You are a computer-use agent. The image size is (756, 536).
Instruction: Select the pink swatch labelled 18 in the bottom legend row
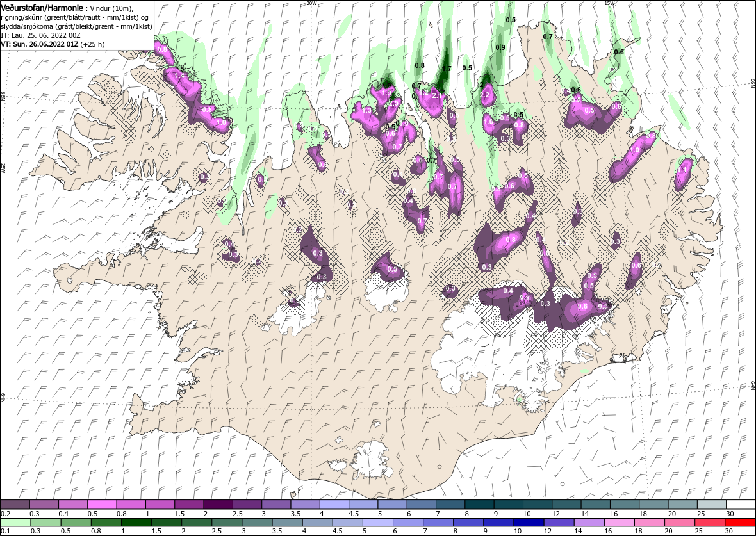coord(650,523)
